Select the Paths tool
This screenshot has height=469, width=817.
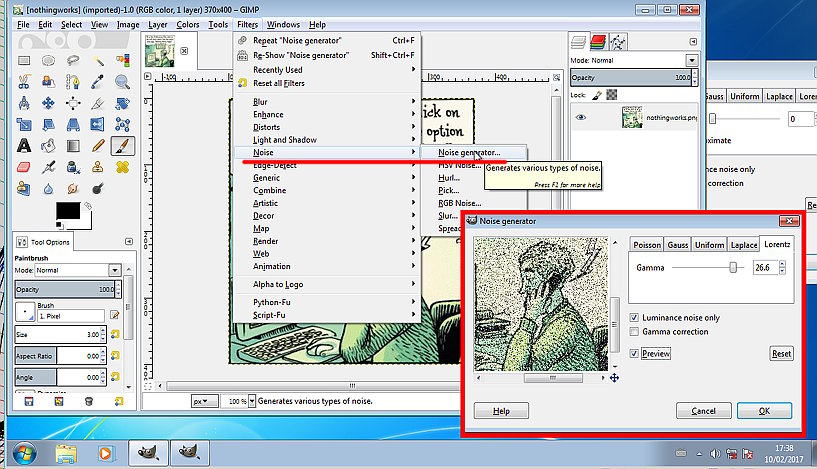pos(73,82)
